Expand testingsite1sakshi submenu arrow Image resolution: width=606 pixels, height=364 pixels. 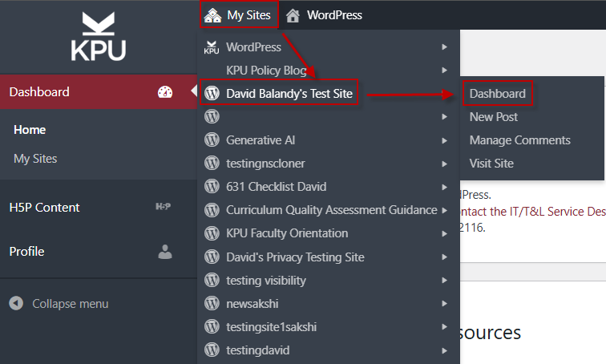(444, 327)
